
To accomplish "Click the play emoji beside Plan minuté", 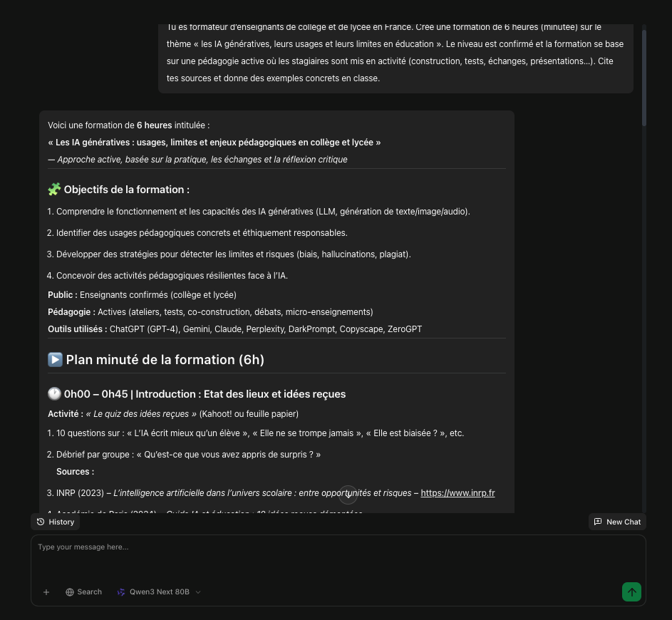I will tap(55, 360).
